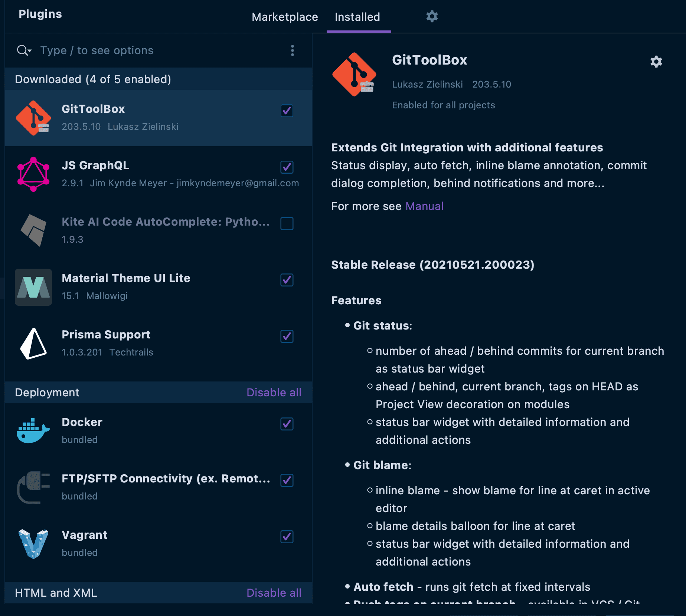Click the Prisma Support plugin icon

tap(33, 344)
